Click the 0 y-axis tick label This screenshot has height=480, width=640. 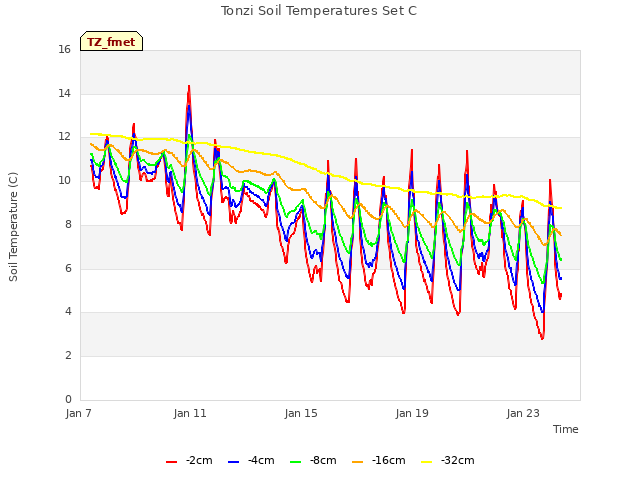[x=68, y=399]
